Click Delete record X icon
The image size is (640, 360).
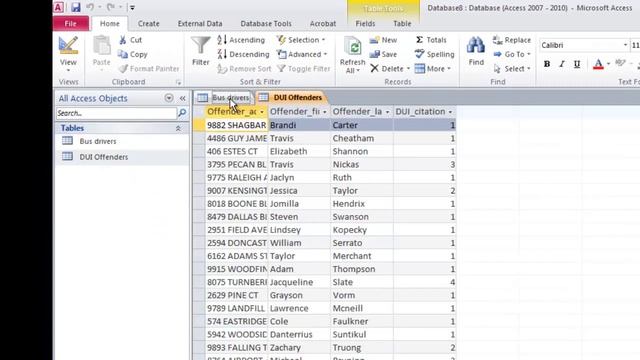coord(374,69)
